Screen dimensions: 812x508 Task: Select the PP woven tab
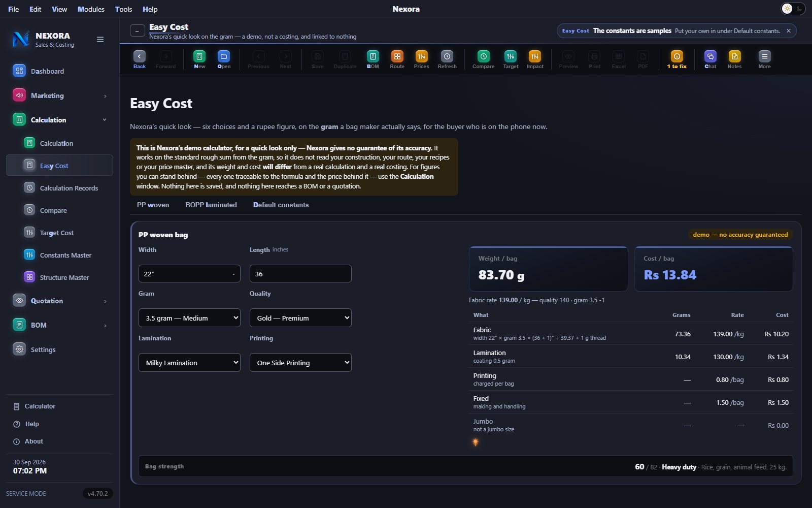153,205
